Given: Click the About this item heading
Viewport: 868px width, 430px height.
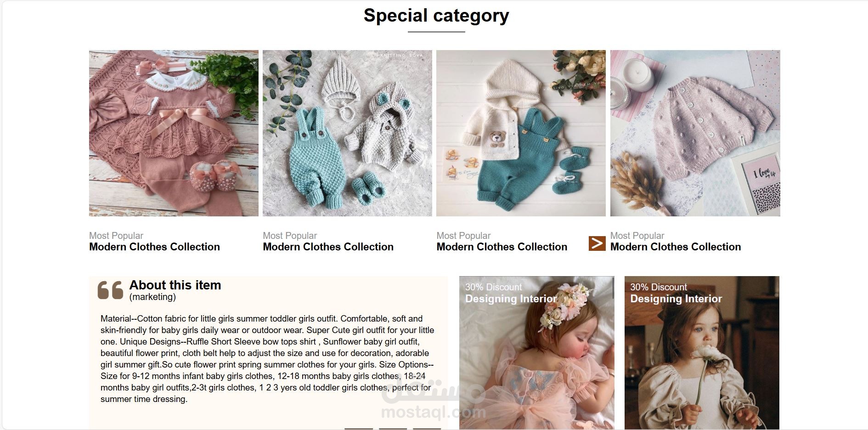Looking at the screenshot, I should pyautogui.click(x=175, y=285).
